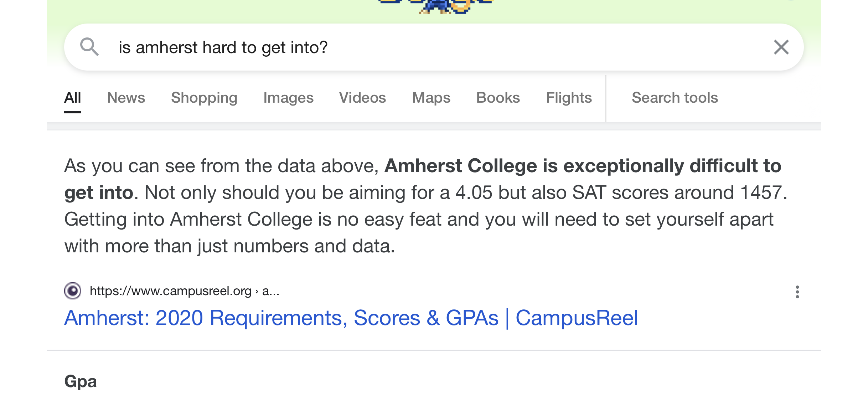Open the Videos tab
Screen dimensions: 868x401
tap(362, 98)
